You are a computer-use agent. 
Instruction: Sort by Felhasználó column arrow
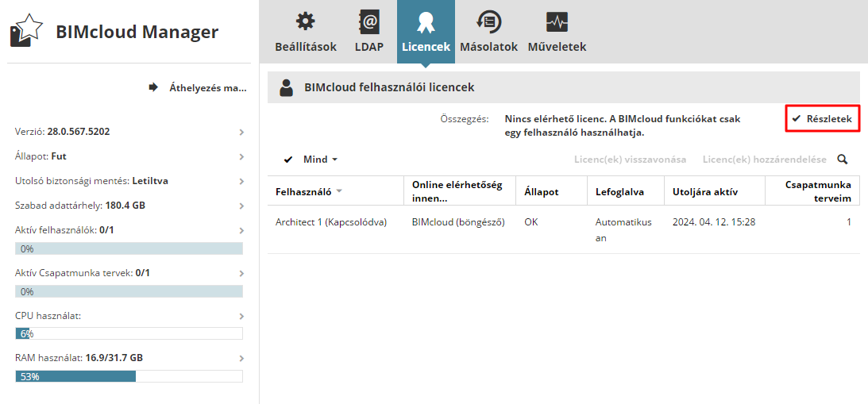[x=339, y=191]
